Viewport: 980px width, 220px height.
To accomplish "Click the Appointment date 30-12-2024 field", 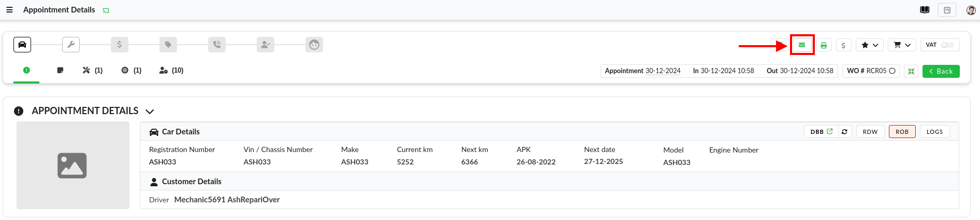I will click(663, 71).
